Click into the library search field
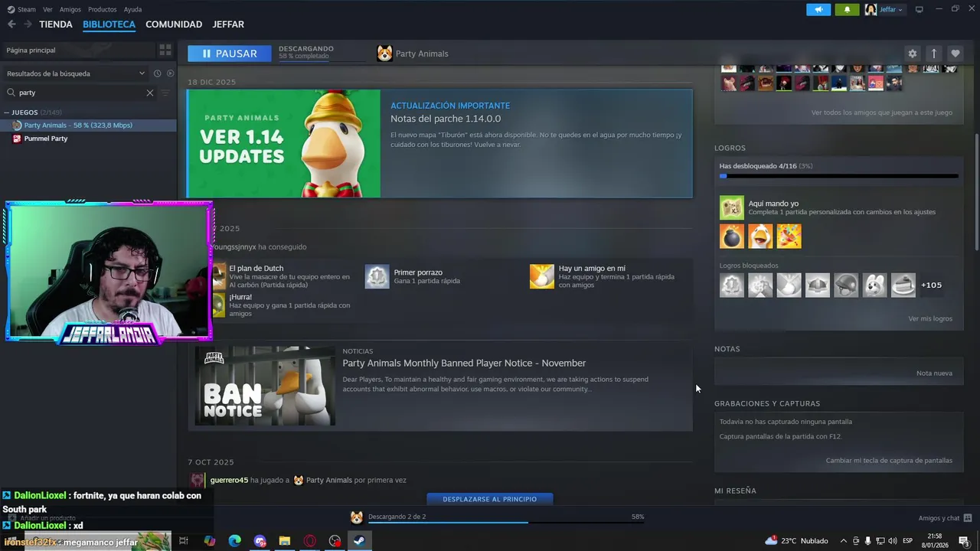The width and height of the screenshot is (980, 551). (x=80, y=93)
